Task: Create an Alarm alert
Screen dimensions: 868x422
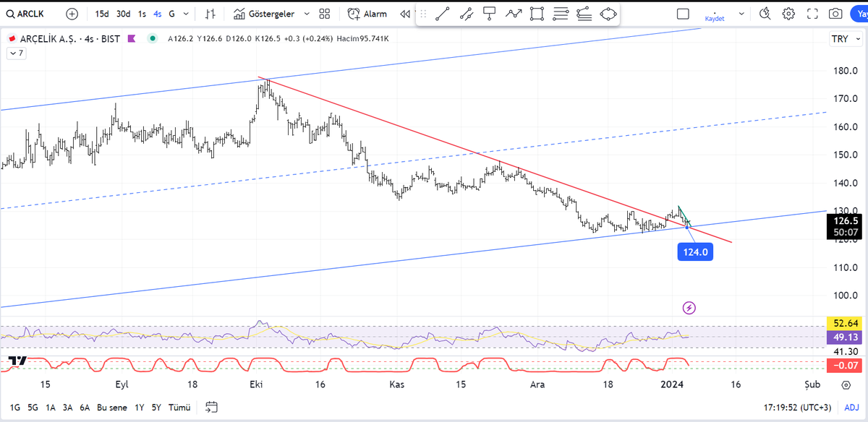Action: (367, 14)
